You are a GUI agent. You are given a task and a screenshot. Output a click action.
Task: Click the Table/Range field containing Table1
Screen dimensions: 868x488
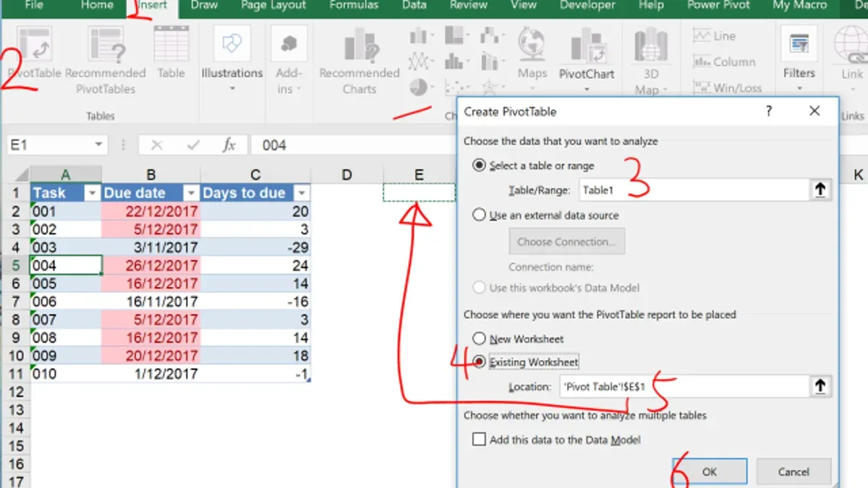tap(694, 190)
